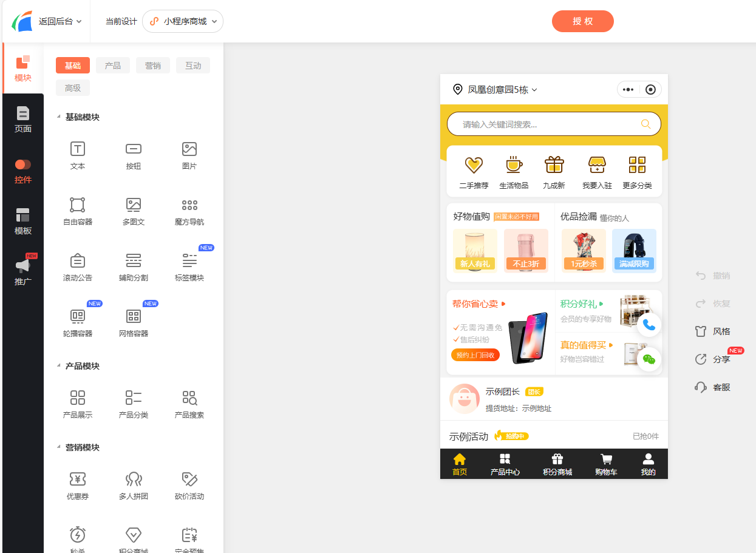Viewport: 756px width, 553px height.
Task: Click the 预约上门回收 button
Action: 475,355
